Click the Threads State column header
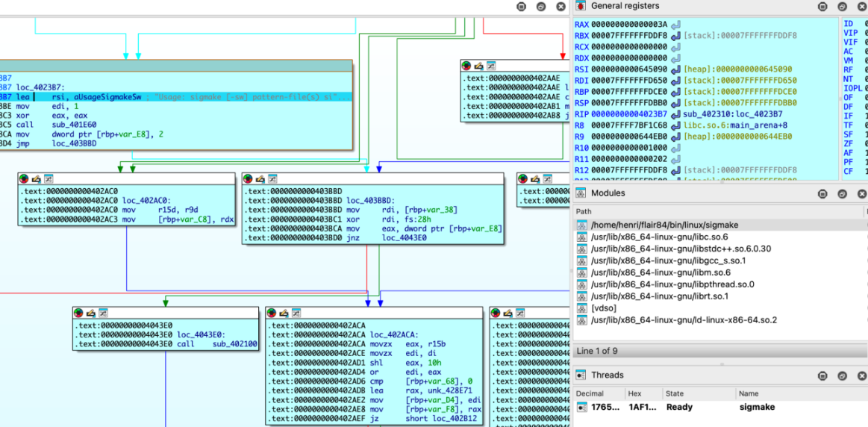The image size is (868, 427). coord(675,393)
